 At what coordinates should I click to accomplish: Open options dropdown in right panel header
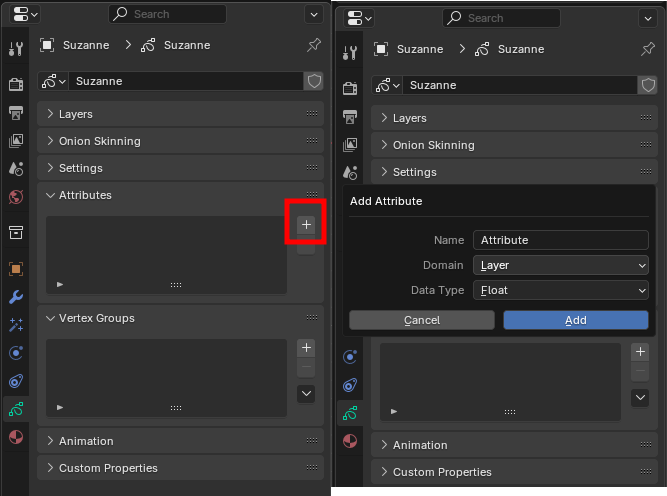[648, 18]
